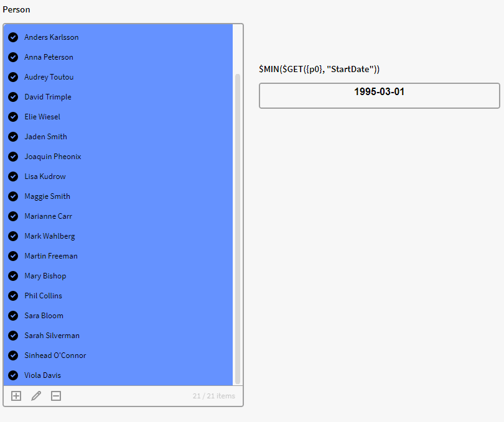Click the Phil Collins list entry
Screen dimensions: 504x422
click(44, 296)
